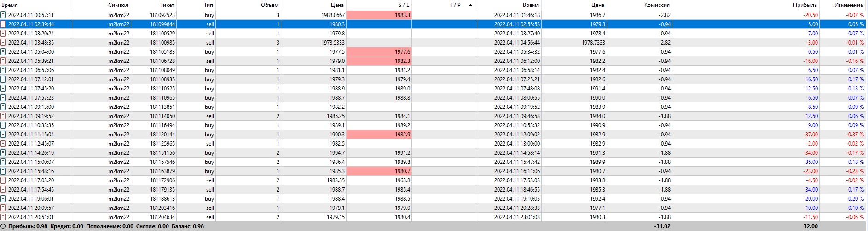Click the sell icon for ticket 181114050
Screen dimensions: 868x231
3,116
